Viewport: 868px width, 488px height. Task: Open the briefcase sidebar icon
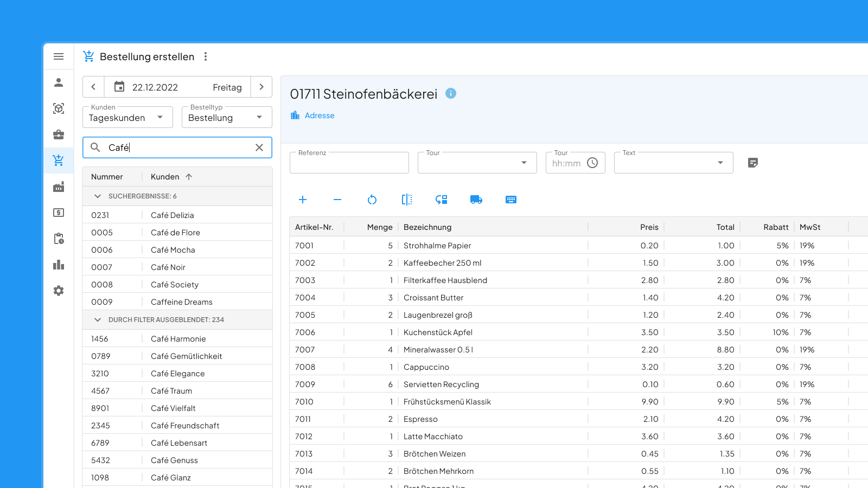tap(59, 134)
